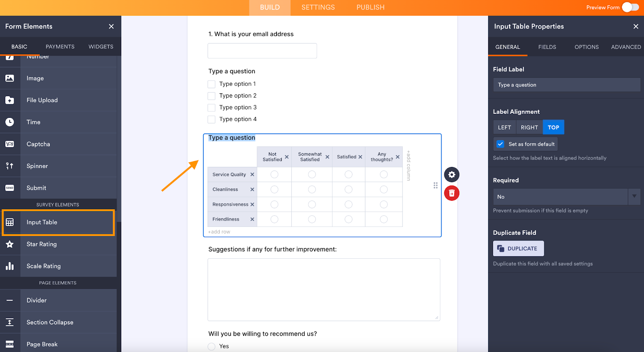Click the Required dropdown arrow

pos(634,196)
